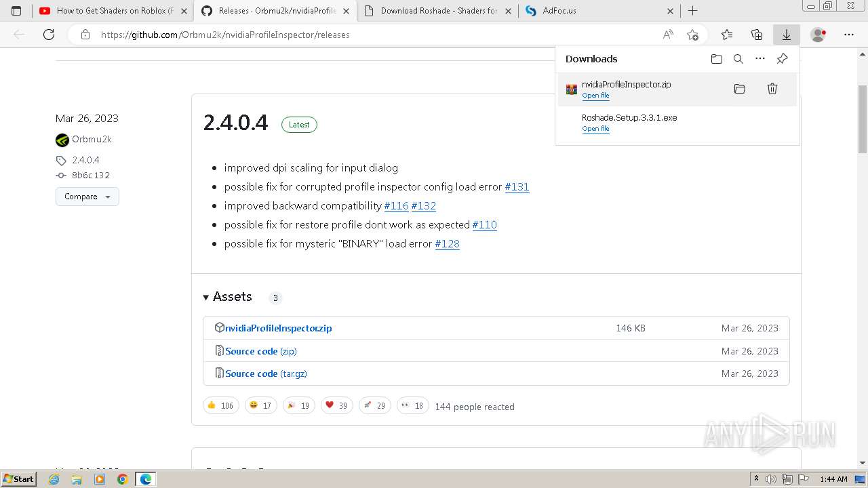Open Edge Settings and more menu

tap(849, 35)
